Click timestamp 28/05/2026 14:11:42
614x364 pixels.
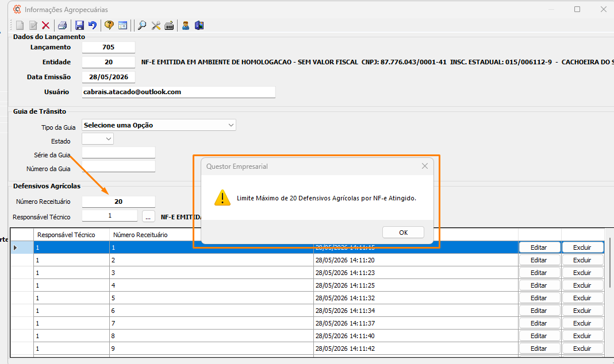345,348
